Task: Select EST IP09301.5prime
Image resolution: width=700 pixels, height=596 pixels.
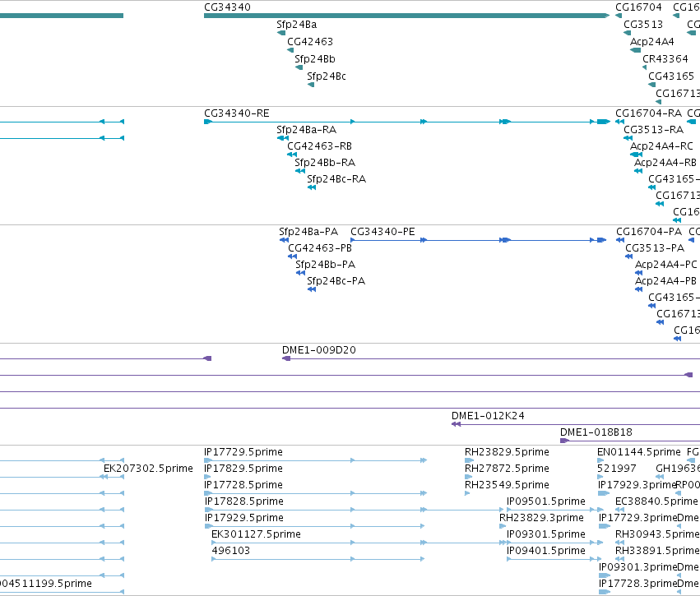Action: (555, 543)
